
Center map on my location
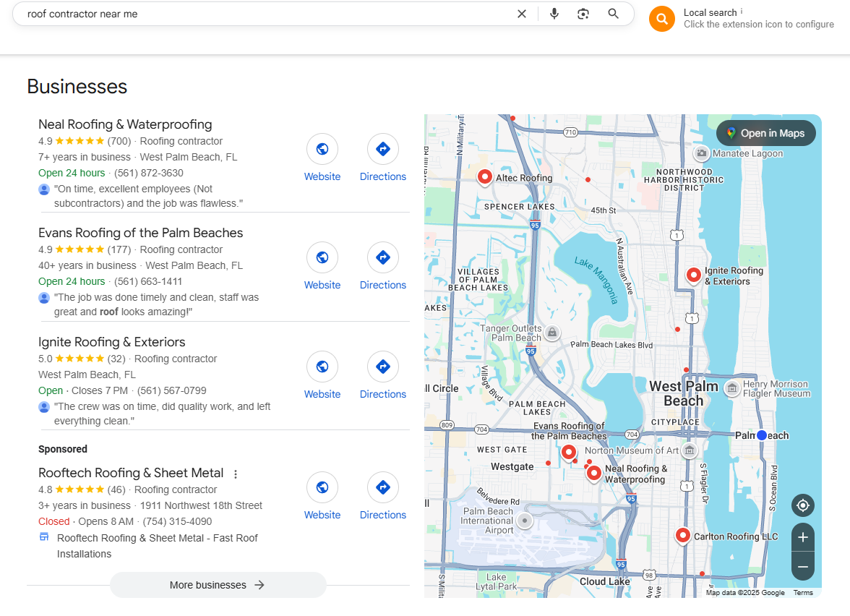802,505
